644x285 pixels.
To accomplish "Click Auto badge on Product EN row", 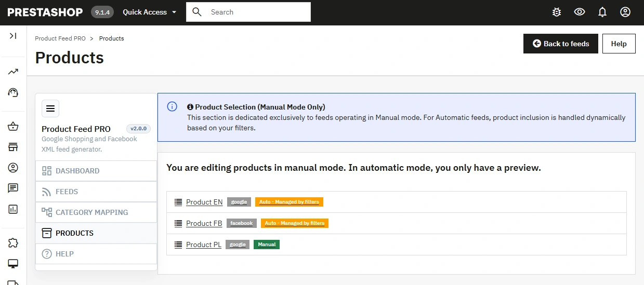I will pos(289,202).
